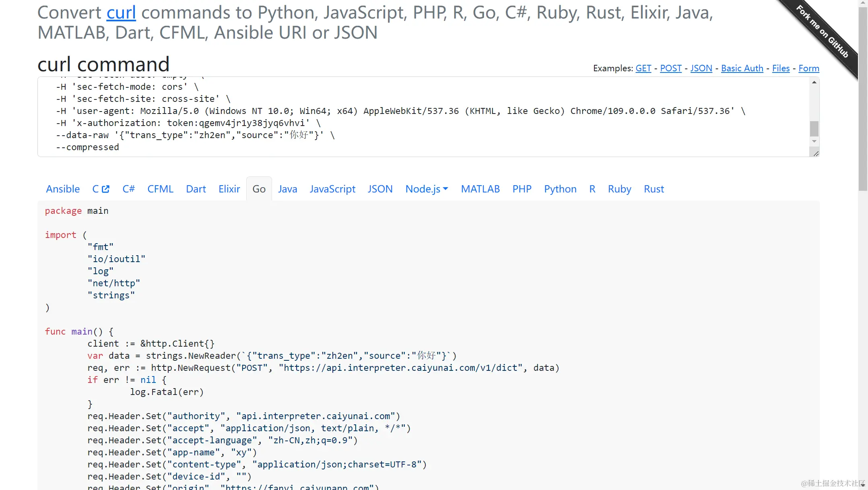868x490 pixels.
Task: Load the Files example
Action: (781, 68)
